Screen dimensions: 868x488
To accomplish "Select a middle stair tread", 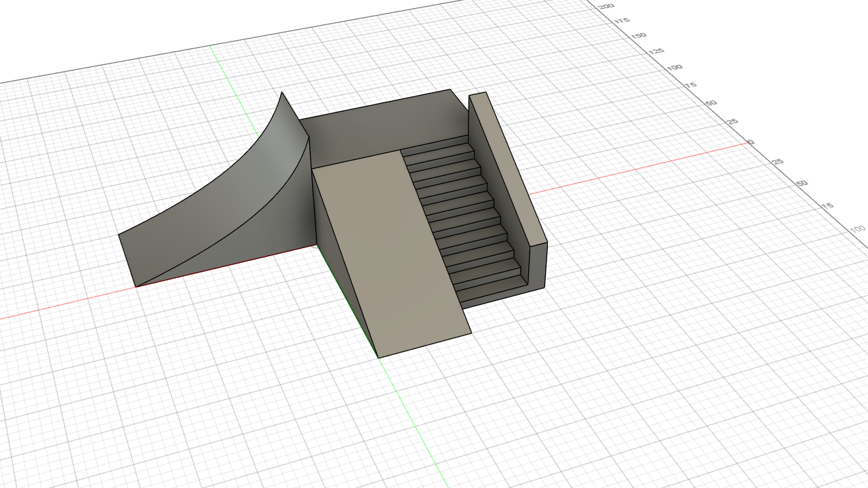I will pyautogui.click(x=465, y=217).
